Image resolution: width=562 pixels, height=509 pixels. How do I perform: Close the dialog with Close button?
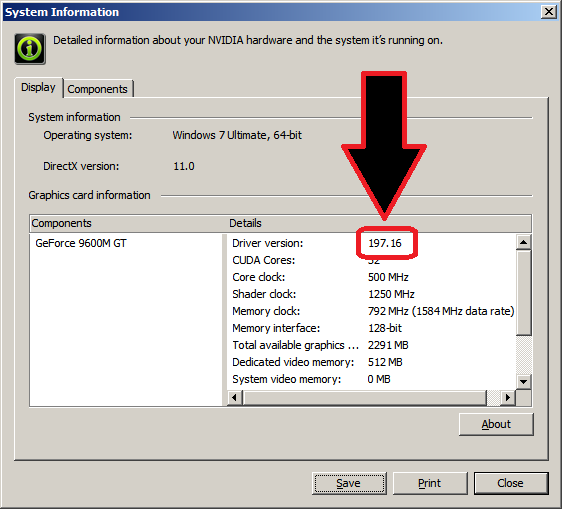pos(511,483)
